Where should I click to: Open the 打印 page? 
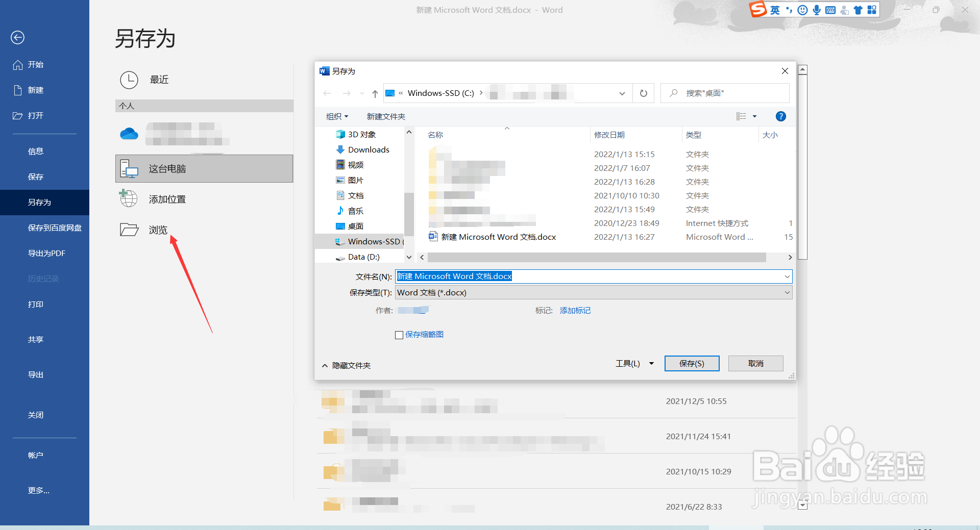point(36,305)
